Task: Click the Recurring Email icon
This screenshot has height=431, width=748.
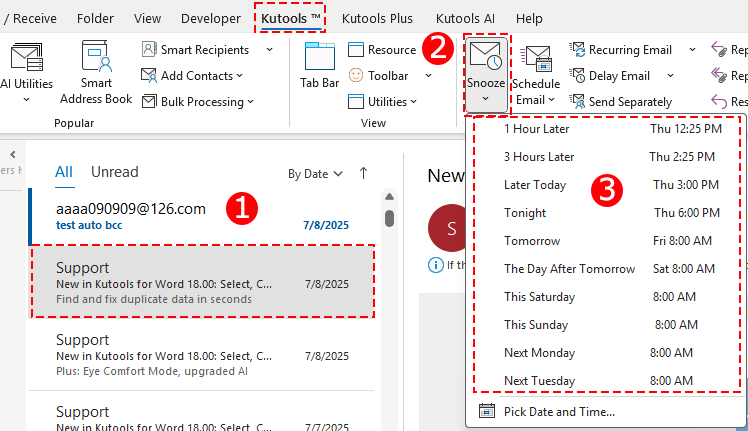Action: tap(577, 49)
